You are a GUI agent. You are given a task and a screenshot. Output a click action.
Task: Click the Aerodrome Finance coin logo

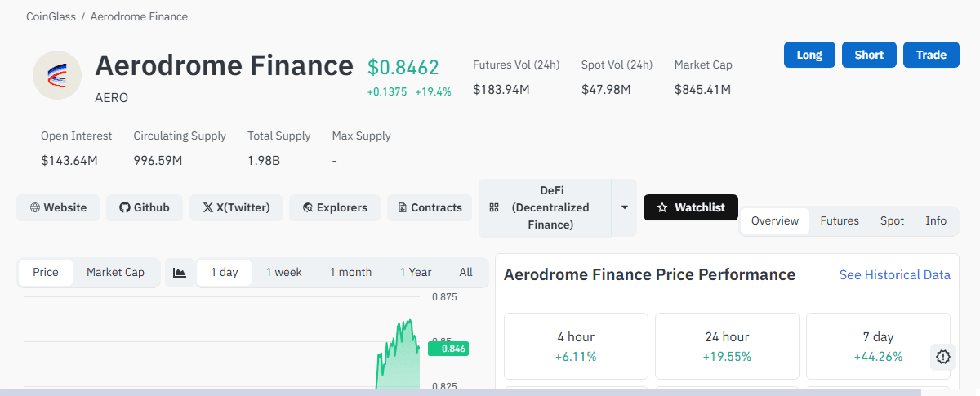click(57, 75)
